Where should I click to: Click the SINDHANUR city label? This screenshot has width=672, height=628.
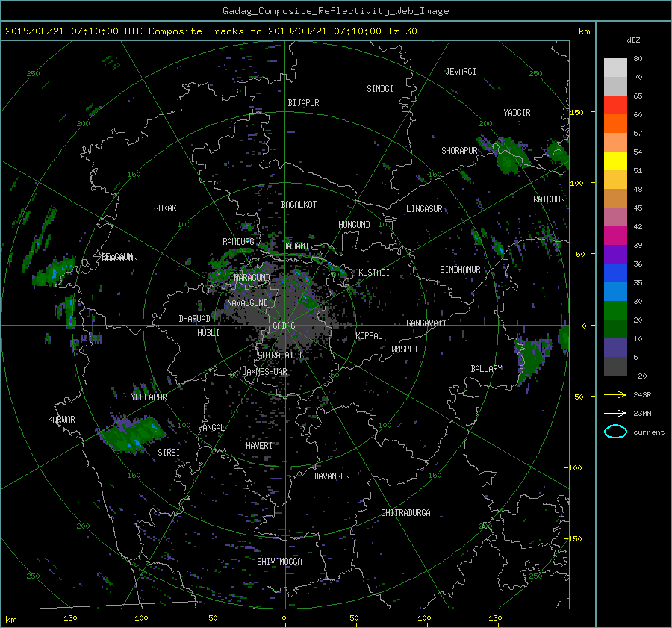click(460, 270)
